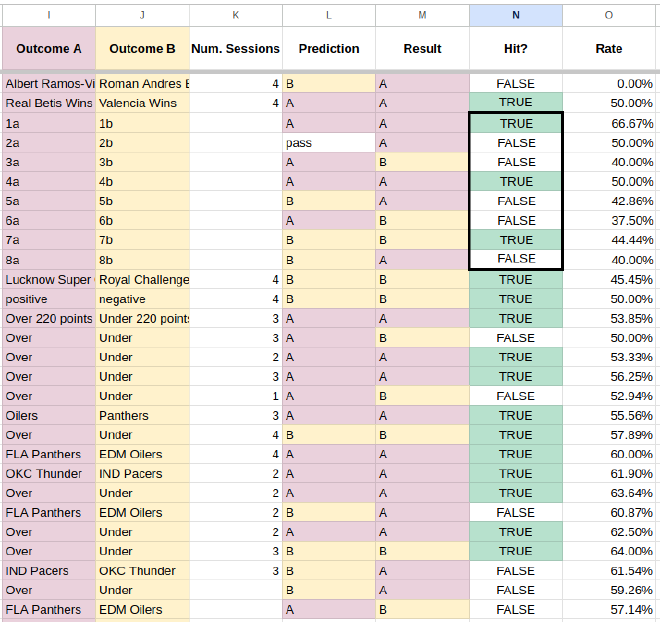Click the cell containing 'pass'
The image size is (660, 622).
[x=328, y=143]
